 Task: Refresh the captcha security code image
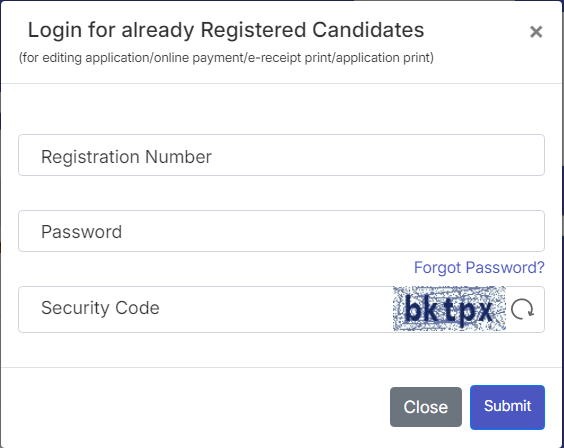pyautogui.click(x=522, y=309)
